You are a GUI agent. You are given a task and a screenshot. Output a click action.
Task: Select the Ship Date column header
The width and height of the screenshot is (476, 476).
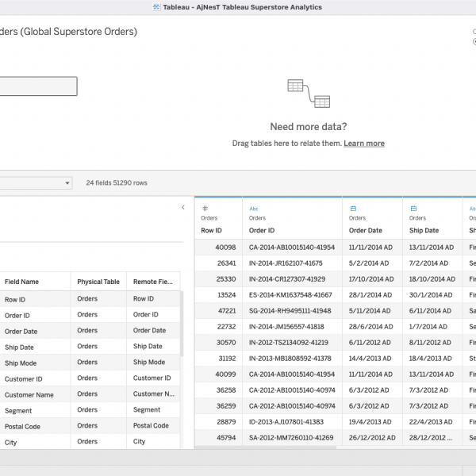[424, 231]
